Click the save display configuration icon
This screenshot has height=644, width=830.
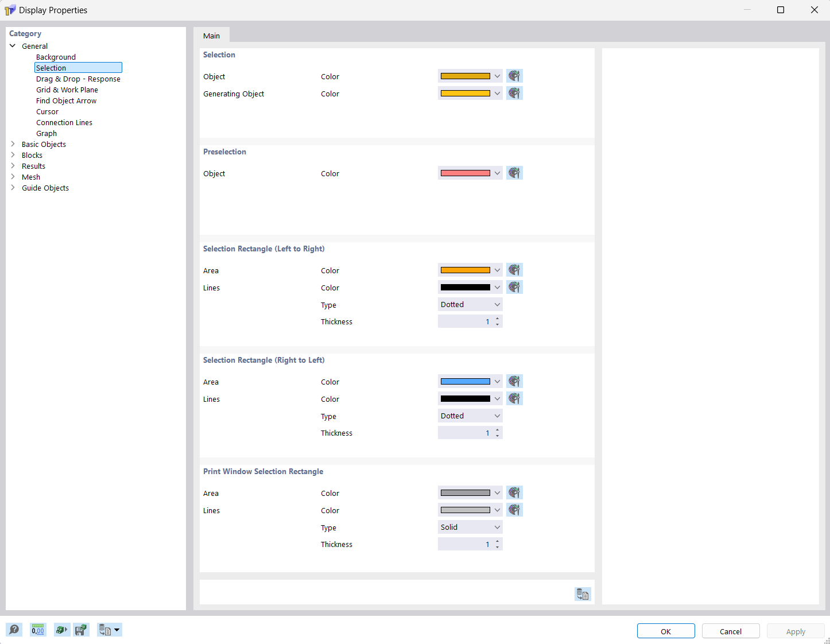pos(81,630)
